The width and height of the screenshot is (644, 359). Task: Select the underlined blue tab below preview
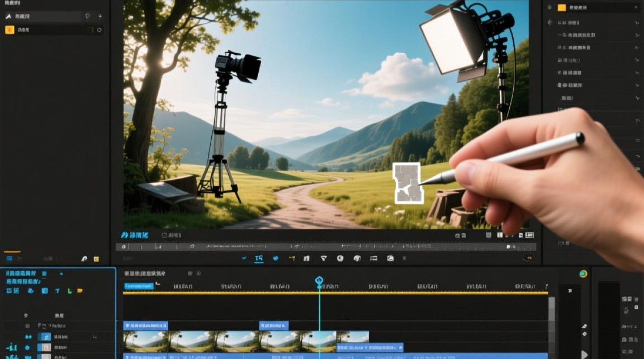click(259, 259)
